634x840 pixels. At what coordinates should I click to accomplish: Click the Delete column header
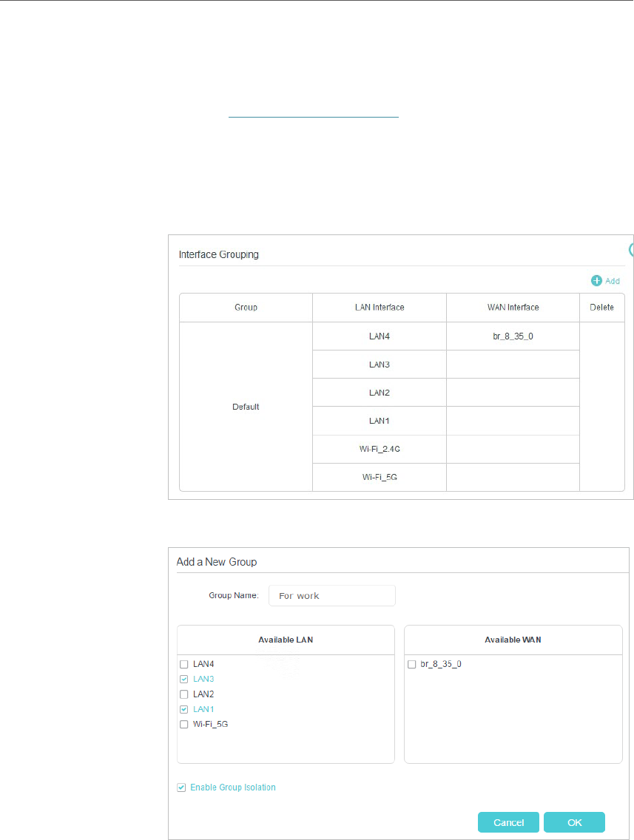602,308
